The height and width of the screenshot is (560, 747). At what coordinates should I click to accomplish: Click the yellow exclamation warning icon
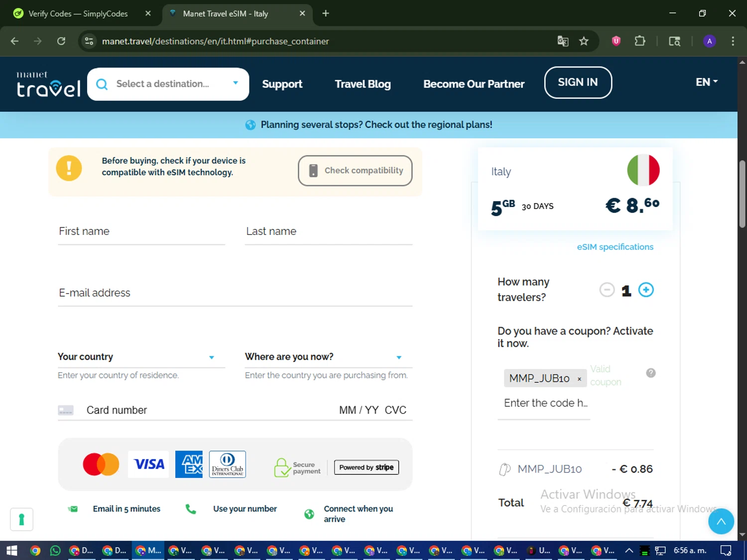coord(69,168)
